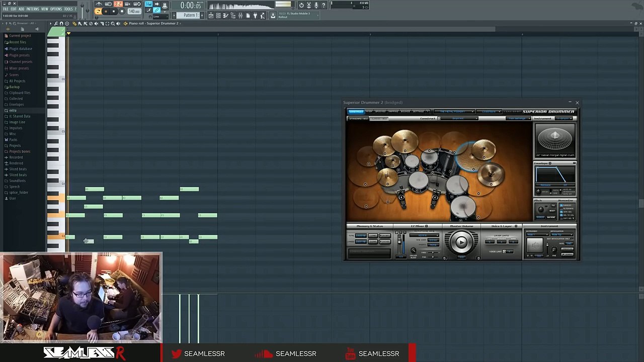Viewport: 644px width, 362px height.
Task: Click the microphone recording icon
Action: pos(316,5)
